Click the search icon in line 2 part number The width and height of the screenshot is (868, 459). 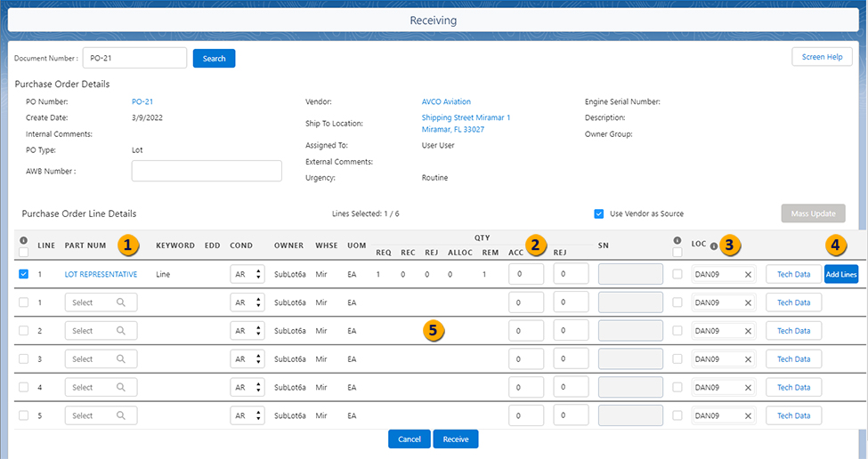click(120, 331)
